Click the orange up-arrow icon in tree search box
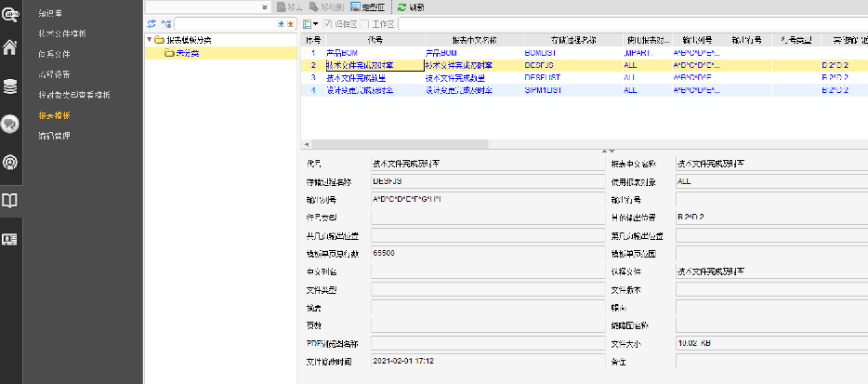 [290, 24]
